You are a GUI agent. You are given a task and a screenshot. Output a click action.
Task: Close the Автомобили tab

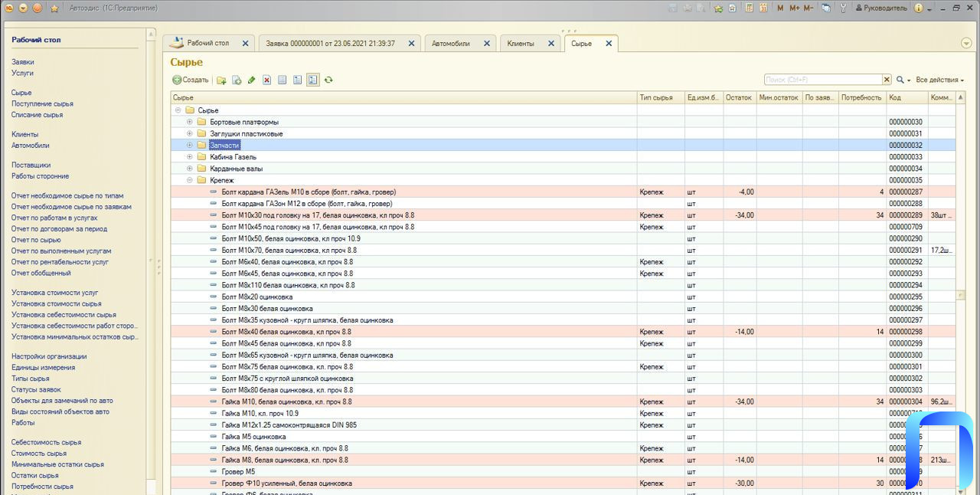[486, 44]
